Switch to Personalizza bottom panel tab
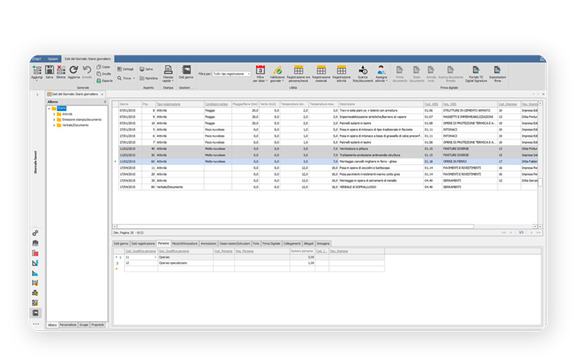Viewport: 576px width, 362px height. (x=68, y=325)
